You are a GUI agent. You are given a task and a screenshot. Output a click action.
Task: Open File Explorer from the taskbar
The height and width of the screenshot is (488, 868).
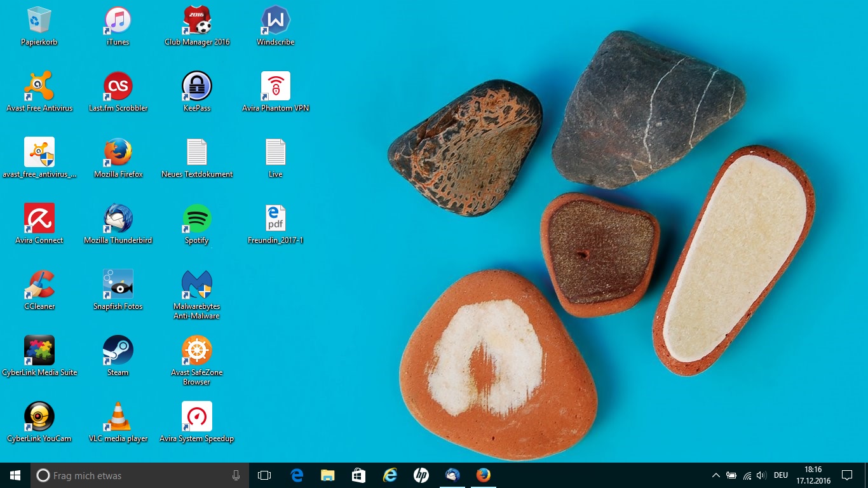[x=327, y=475]
